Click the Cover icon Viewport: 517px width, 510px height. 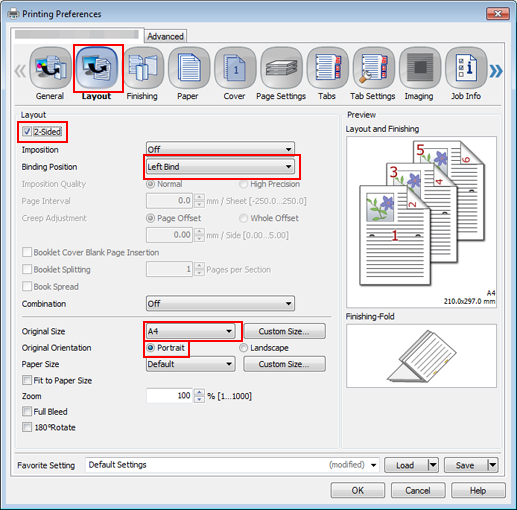[x=235, y=68]
